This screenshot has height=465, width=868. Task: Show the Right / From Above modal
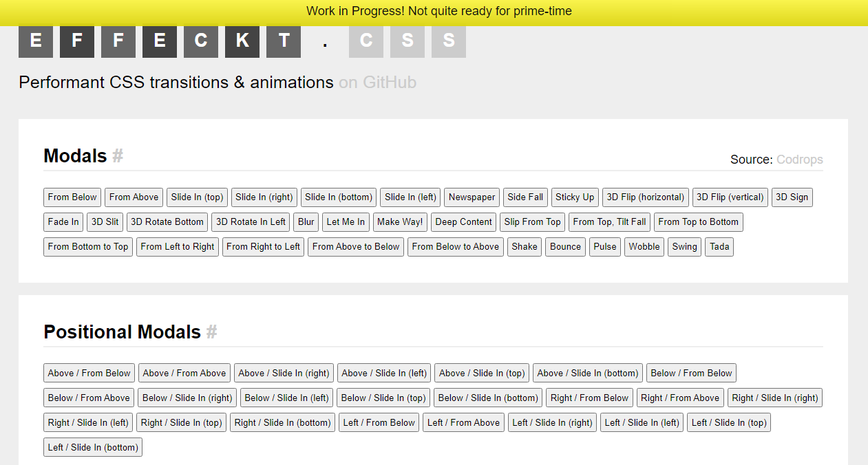pyautogui.click(x=680, y=398)
